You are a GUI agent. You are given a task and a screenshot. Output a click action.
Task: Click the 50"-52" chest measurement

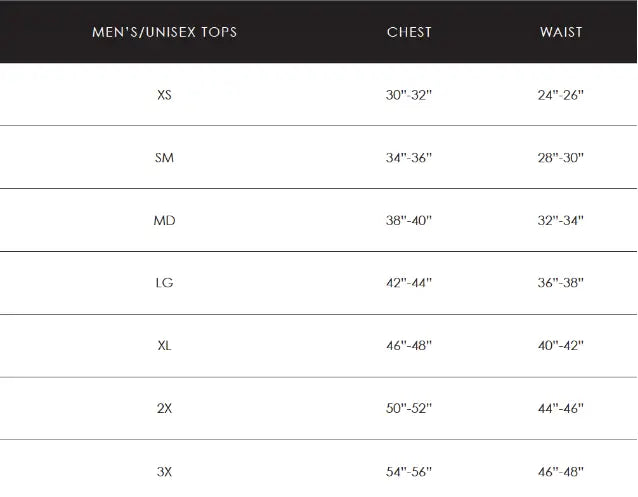pos(409,409)
